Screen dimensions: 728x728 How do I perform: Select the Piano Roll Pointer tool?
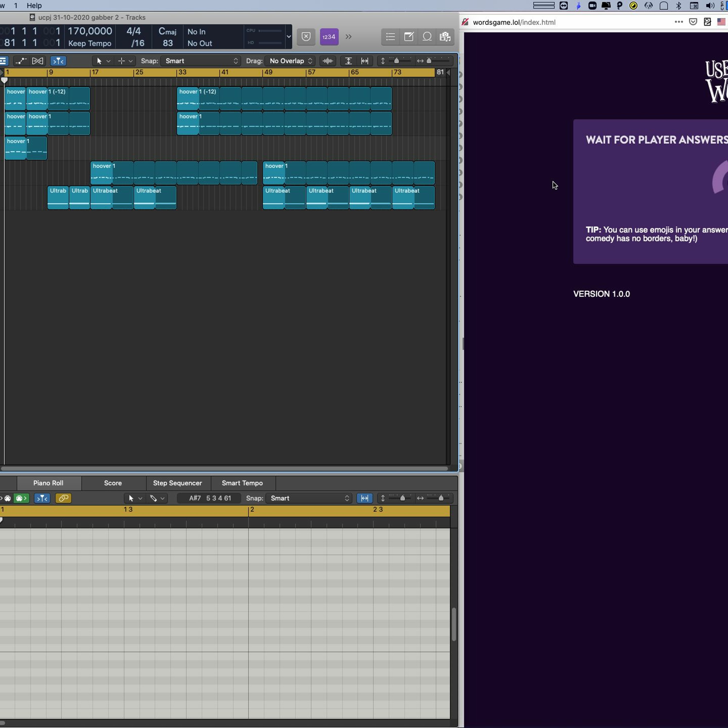coord(131,498)
